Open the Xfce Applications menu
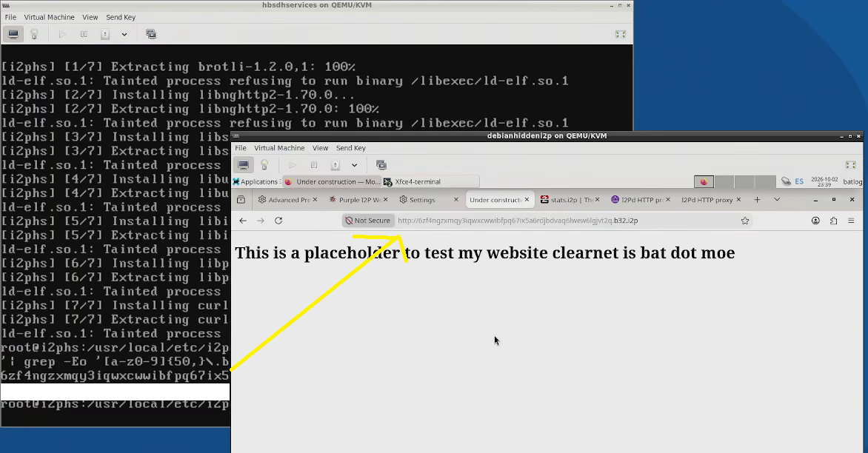Viewport: 868px width, 453px height. (x=256, y=181)
